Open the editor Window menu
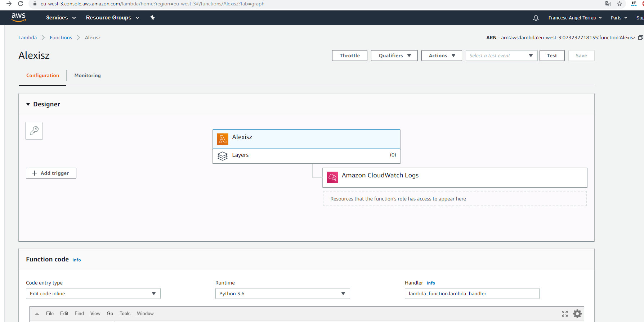 click(145, 314)
